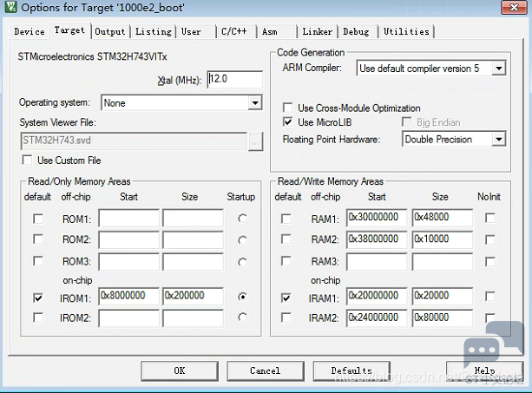Screen dimensions: 532x393
Task: Check the ROM3 default checkbox
Action: click(38, 261)
